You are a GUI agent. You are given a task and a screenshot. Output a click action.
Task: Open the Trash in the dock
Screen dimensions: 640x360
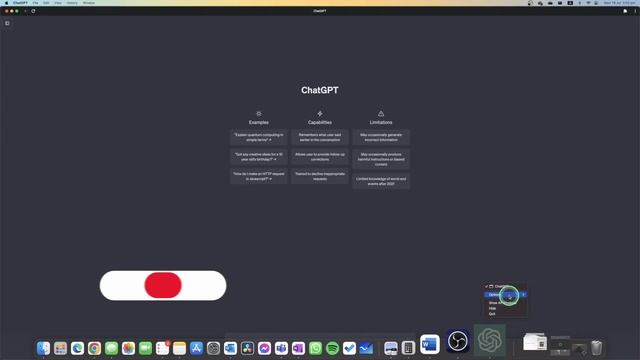[596, 348]
